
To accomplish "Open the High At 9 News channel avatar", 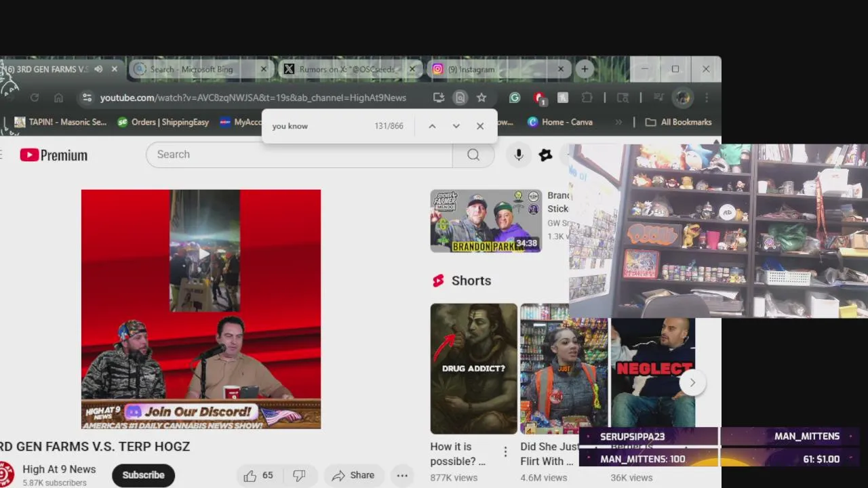I will (x=5, y=474).
